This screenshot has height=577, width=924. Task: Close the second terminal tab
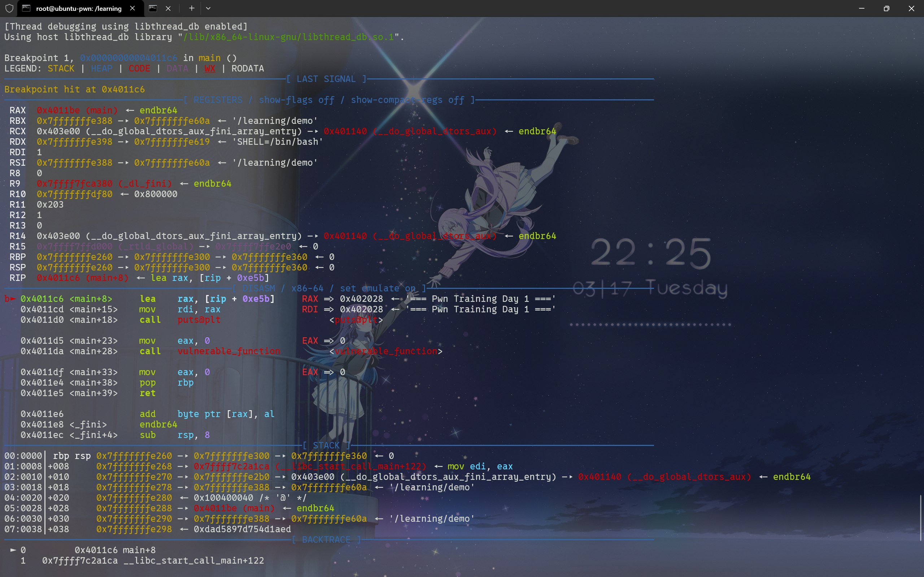click(x=168, y=8)
